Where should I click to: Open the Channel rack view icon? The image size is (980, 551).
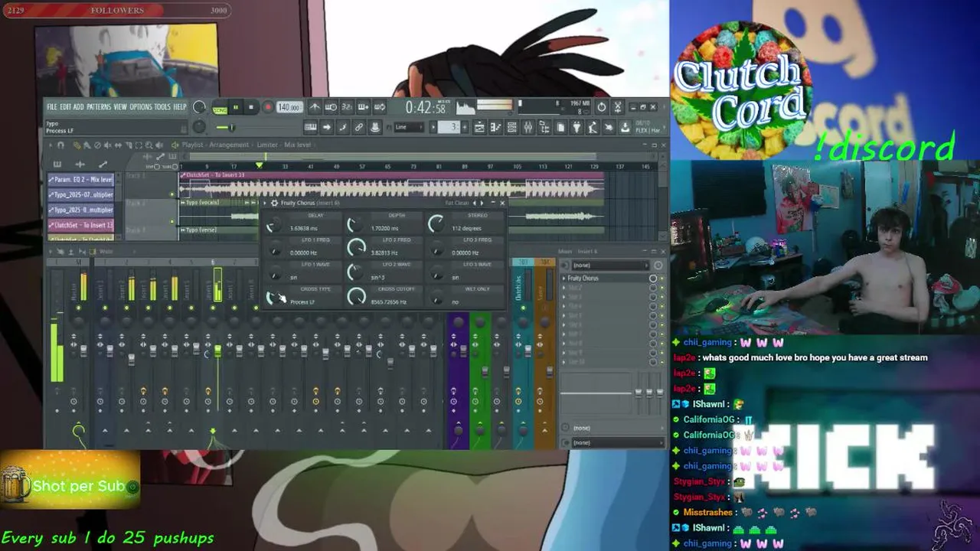511,127
